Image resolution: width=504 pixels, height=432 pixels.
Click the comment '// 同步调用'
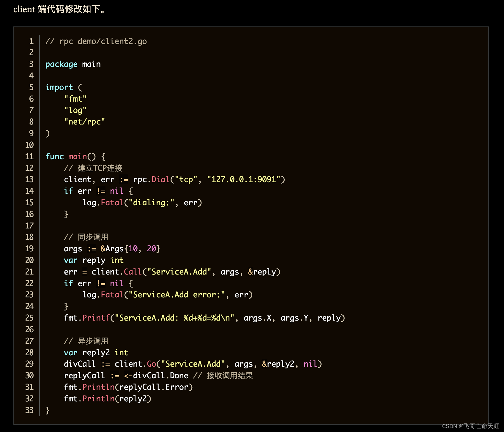click(x=86, y=237)
